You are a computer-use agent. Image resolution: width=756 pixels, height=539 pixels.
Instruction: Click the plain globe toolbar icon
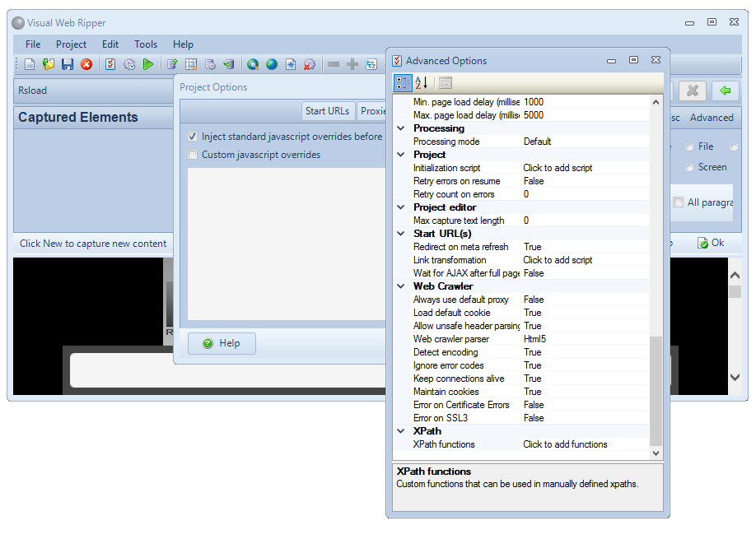pos(272,64)
